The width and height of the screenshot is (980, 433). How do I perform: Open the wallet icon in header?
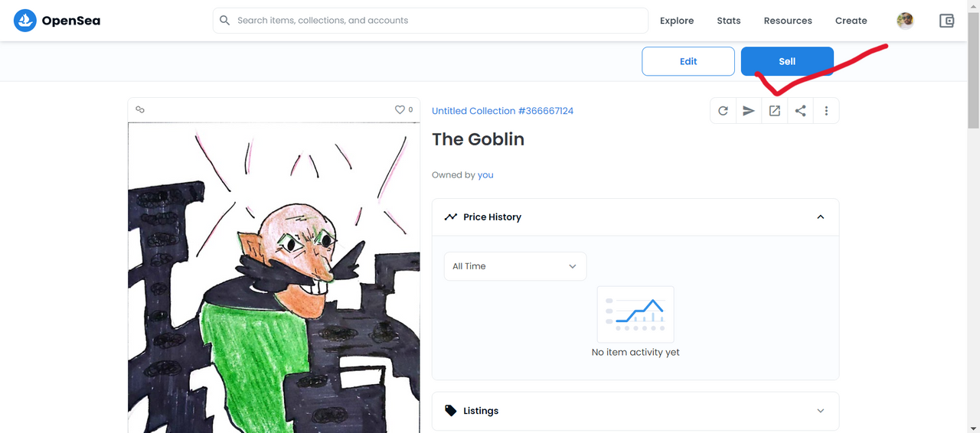tap(947, 21)
